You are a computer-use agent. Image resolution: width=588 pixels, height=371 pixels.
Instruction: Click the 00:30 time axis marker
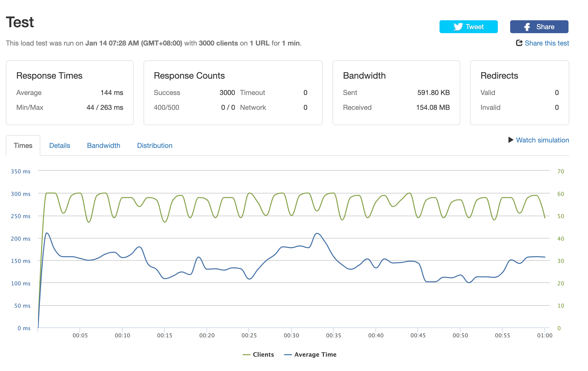(291, 335)
